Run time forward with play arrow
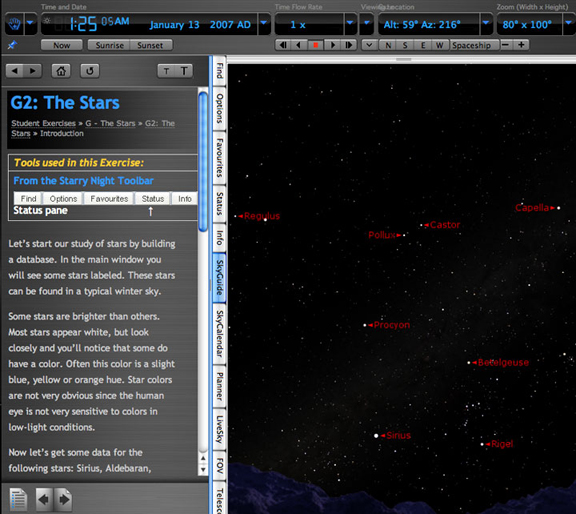 coord(333,45)
